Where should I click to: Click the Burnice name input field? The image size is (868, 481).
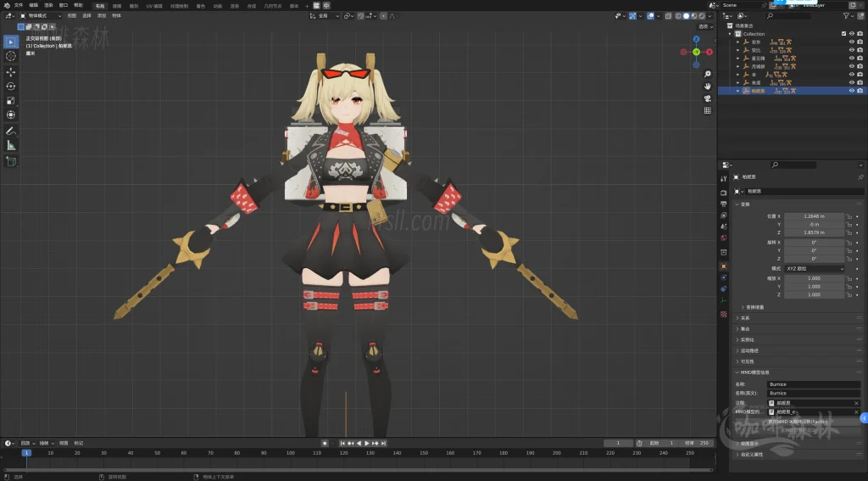814,384
